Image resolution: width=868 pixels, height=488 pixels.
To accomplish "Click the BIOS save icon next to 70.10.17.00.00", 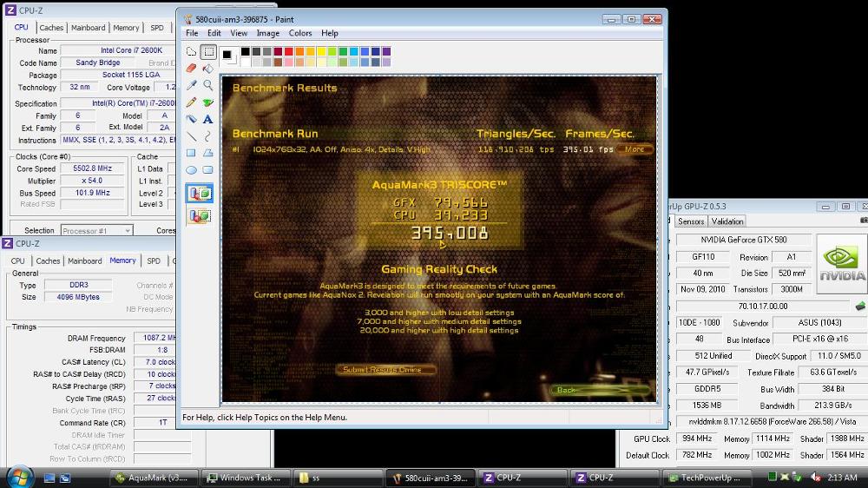I will (859, 306).
